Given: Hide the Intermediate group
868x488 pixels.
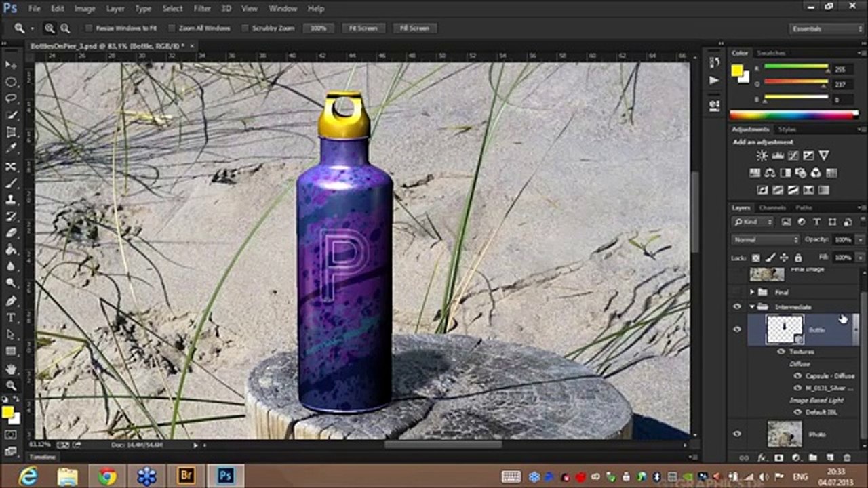Looking at the screenshot, I should pos(737,307).
